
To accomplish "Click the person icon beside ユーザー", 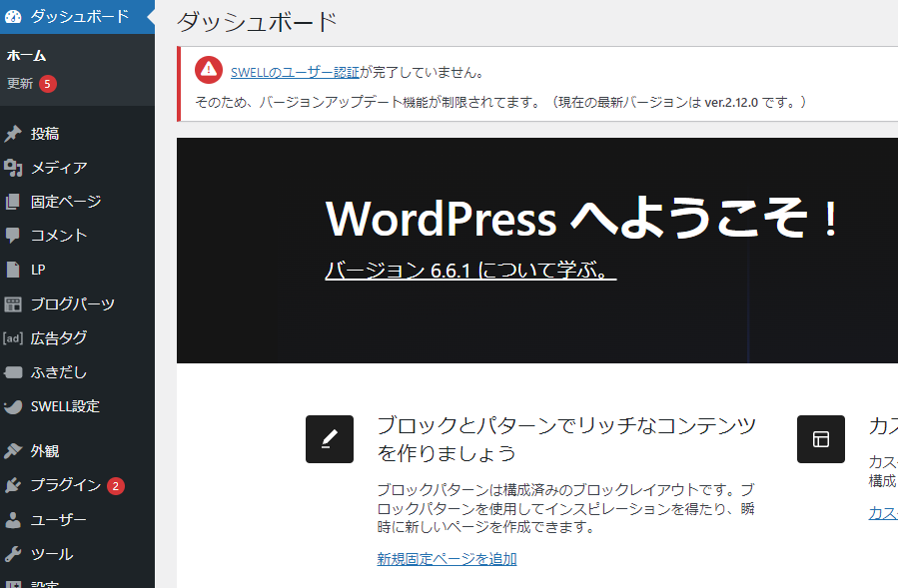I will pyautogui.click(x=13, y=520).
